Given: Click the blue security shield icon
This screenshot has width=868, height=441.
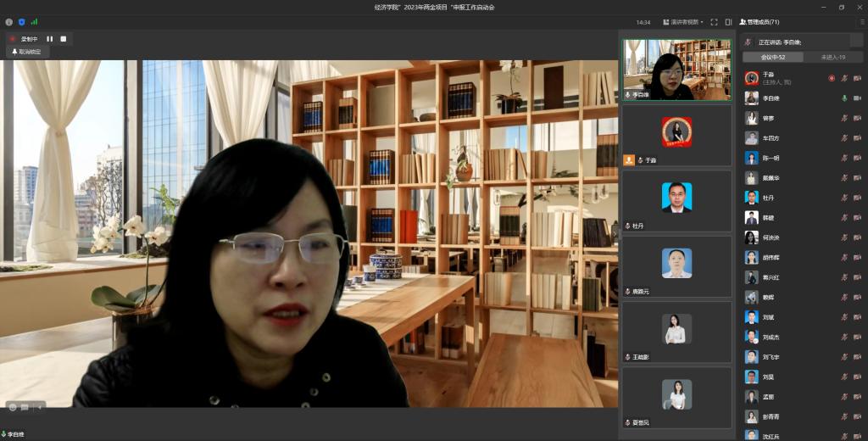Looking at the screenshot, I should [21, 22].
